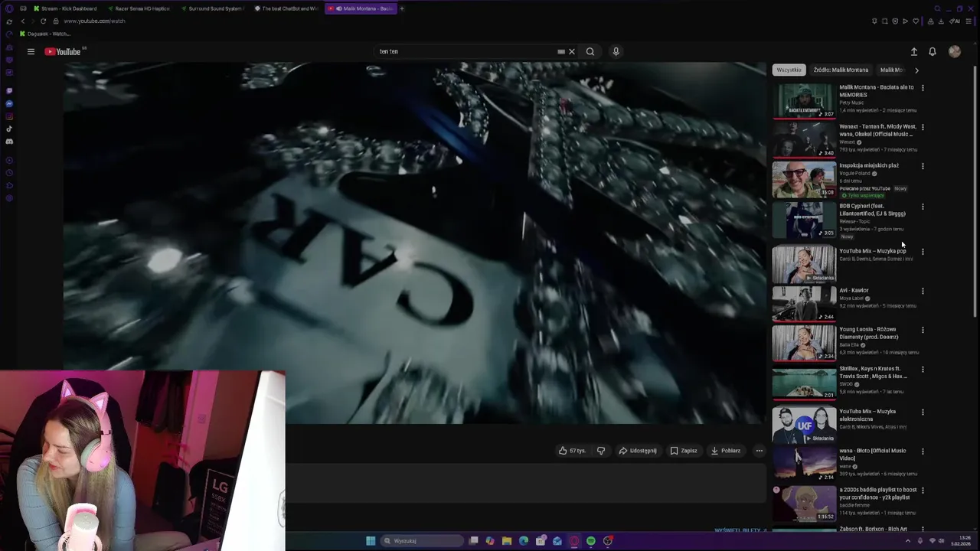Start voice search with microphone icon
Screen dimensions: 980x551
coord(616,51)
